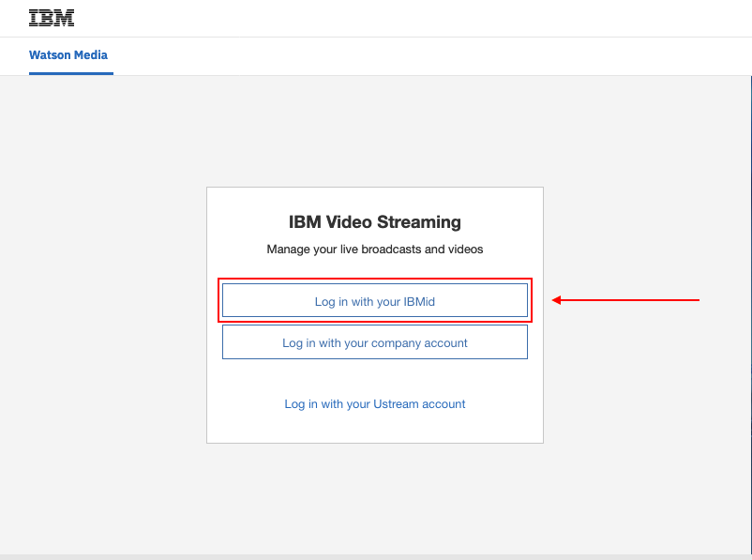Click the gray page background left of card
Image resolution: width=752 pixels, height=560 pixels.
(103, 312)
